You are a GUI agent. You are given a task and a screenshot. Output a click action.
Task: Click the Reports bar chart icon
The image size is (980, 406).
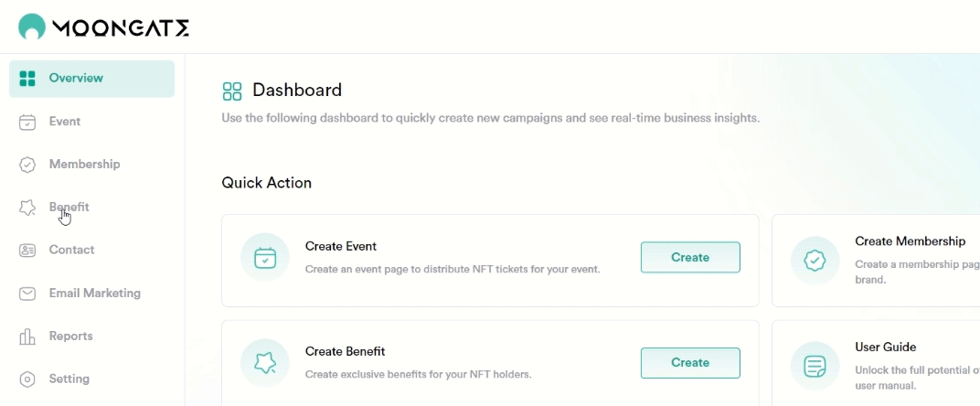pyautogui.click(x=27, y=337)
